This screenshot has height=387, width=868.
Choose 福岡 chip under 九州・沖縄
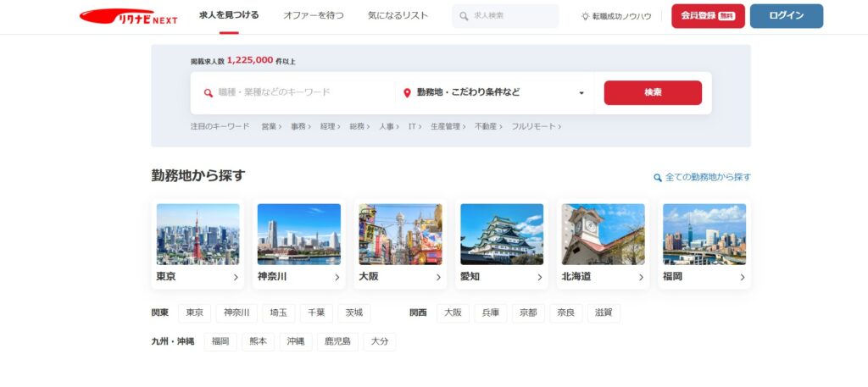(x=220, y=341)
